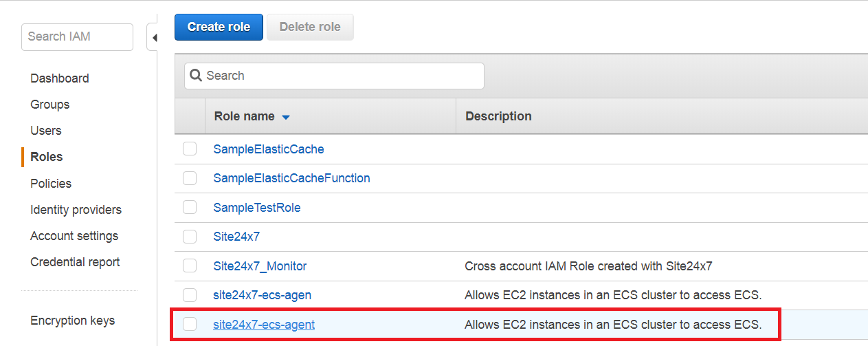Collapse the IAM sidebar with arrow handle
868x346 pixels.
click(x=154, y=38)
